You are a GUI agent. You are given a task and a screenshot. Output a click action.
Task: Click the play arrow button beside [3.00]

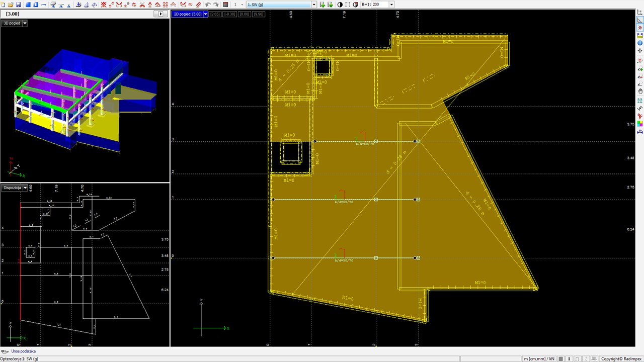161,14
